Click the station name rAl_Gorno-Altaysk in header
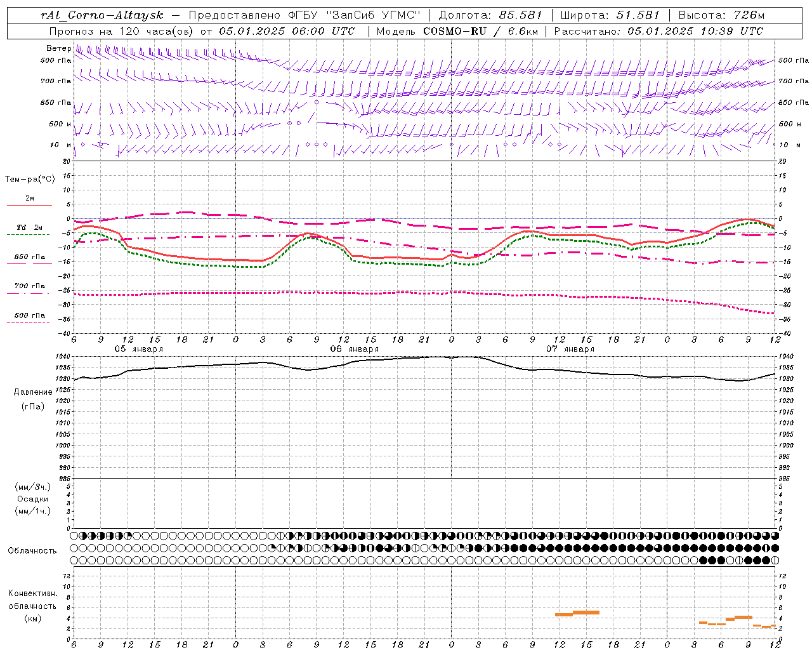812x650 pixels. click(102, 15)
